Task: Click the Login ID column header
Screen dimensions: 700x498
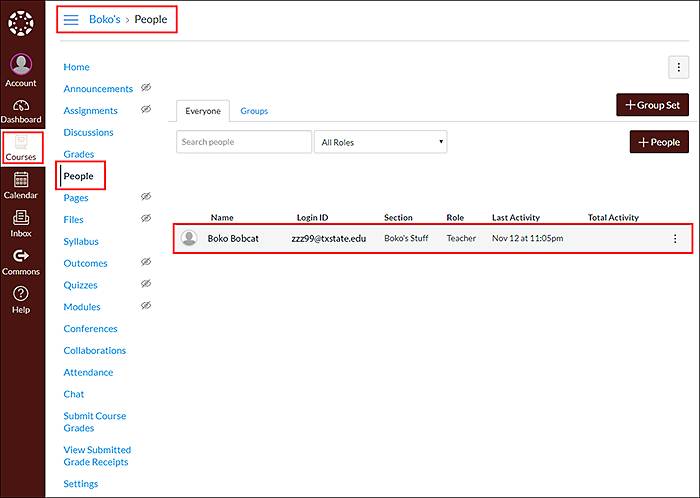Action: (x=312, y=218)
